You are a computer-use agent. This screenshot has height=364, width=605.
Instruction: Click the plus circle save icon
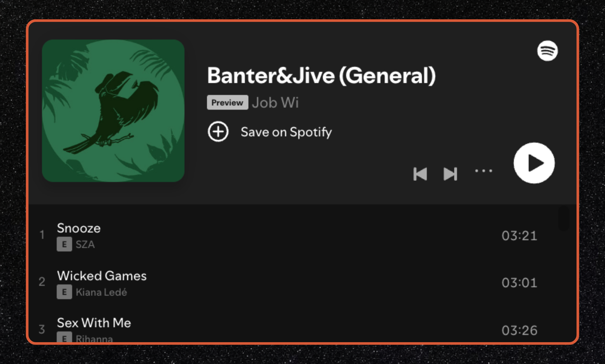[218, 131]
